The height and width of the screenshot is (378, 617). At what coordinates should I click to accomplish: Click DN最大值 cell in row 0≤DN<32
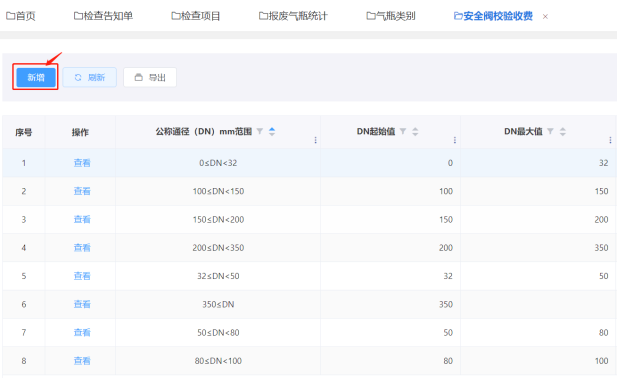pos(538,163)
